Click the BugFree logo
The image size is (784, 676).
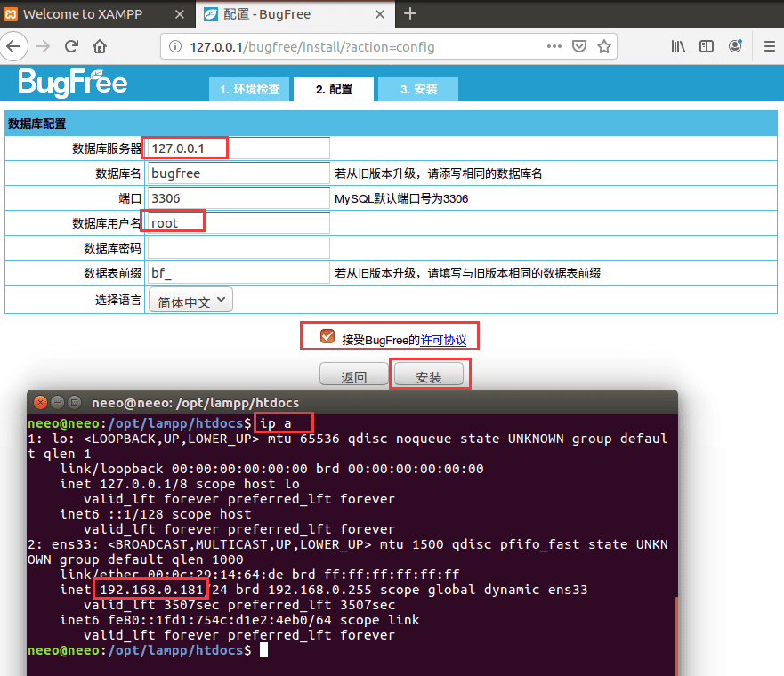point(73,83)
